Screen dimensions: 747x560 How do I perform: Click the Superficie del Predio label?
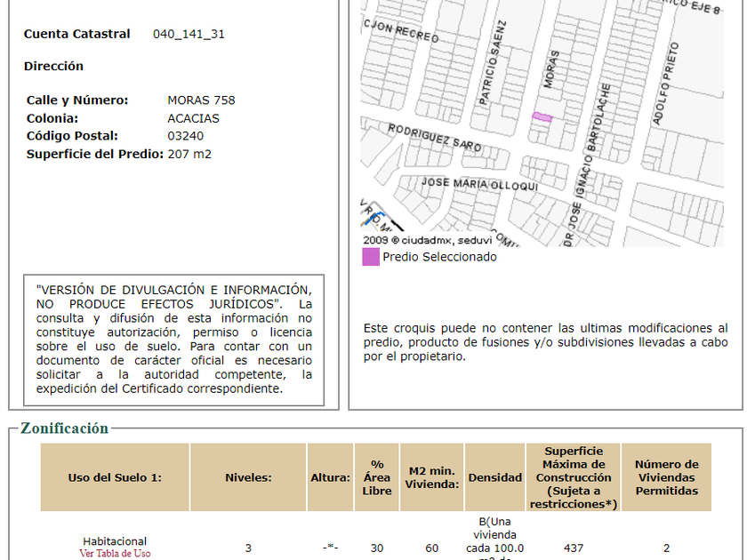tap(95, 155)
